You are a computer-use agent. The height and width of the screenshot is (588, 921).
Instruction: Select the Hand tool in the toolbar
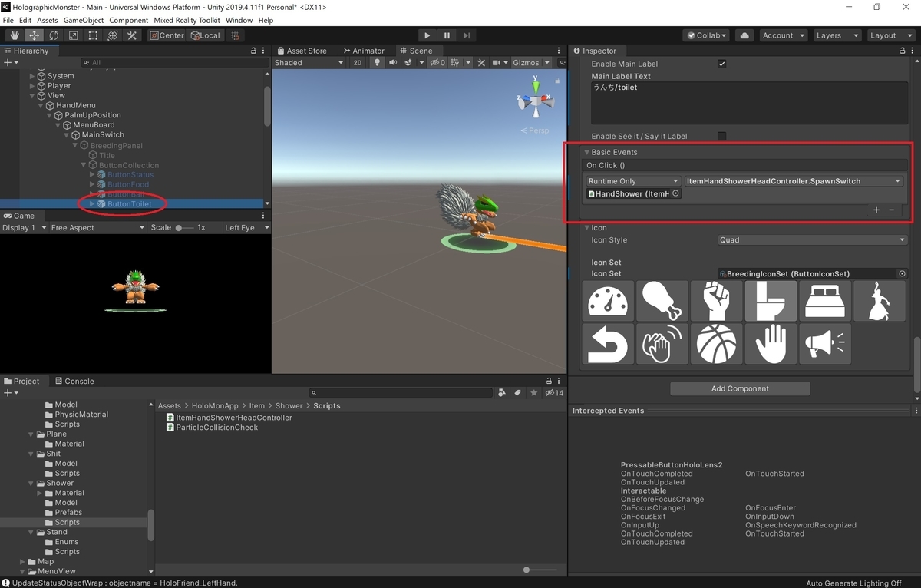(x=15, y=35)
